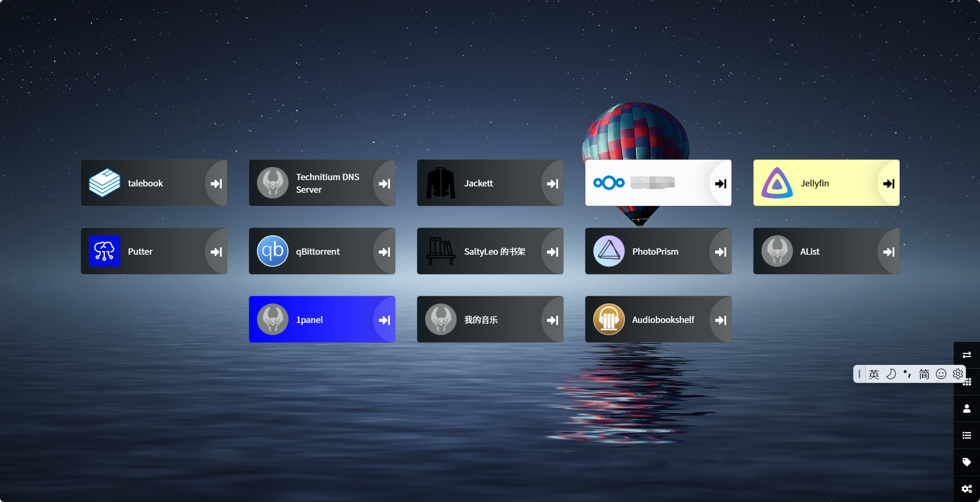Click the Audiobookshelf headphones icon
The width and height of the screenshot is (980, 502).
point(608,319)
